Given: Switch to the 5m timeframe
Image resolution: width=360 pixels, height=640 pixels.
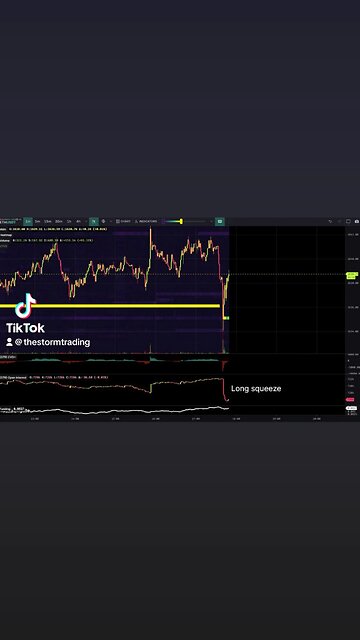Looking at the screenshot, I should (38, 221).
